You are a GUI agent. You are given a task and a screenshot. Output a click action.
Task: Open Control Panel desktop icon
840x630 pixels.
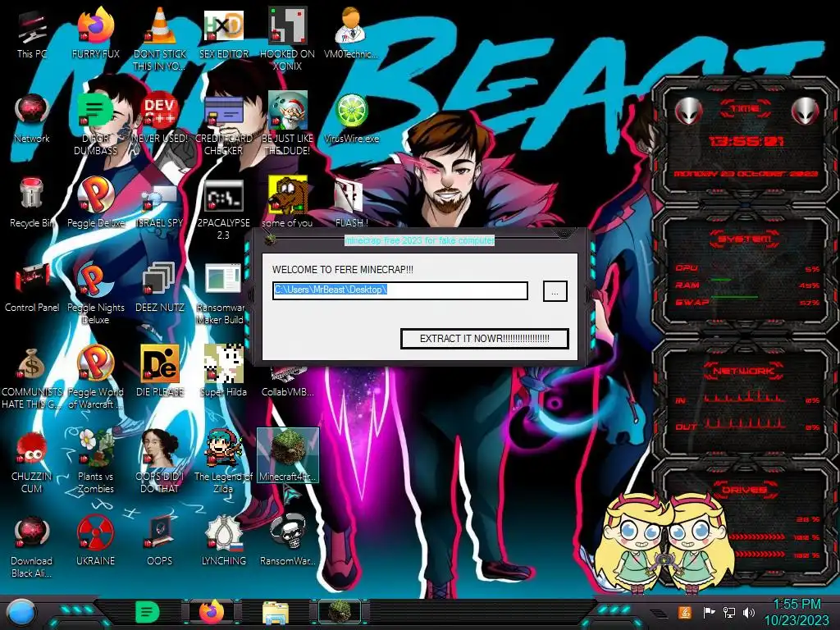32,288
